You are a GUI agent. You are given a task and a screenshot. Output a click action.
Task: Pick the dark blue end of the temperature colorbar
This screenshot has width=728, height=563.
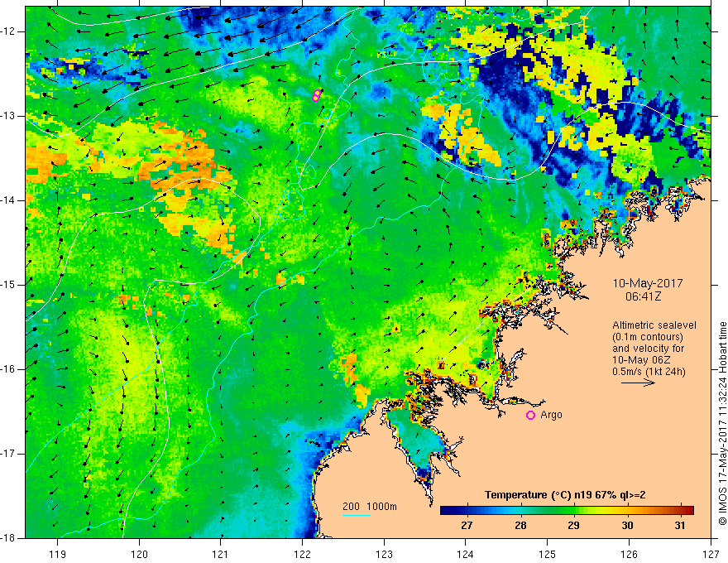(x=444, y=511)
